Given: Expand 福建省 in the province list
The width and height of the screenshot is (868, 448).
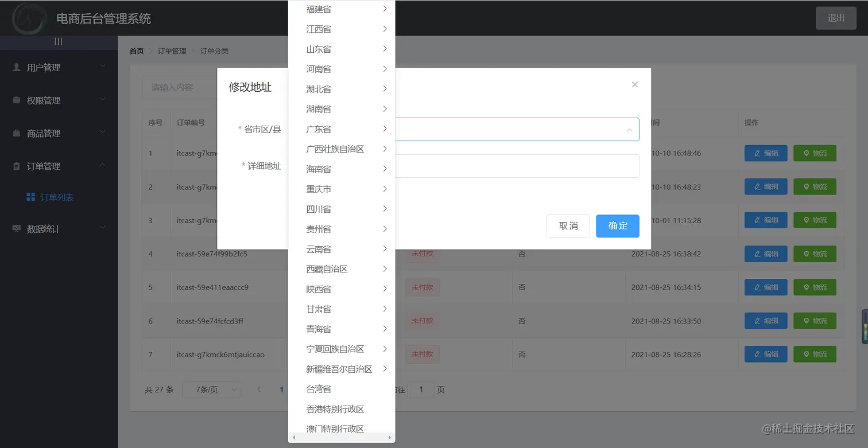Looking at the screenshot, I should coord(342,9).
